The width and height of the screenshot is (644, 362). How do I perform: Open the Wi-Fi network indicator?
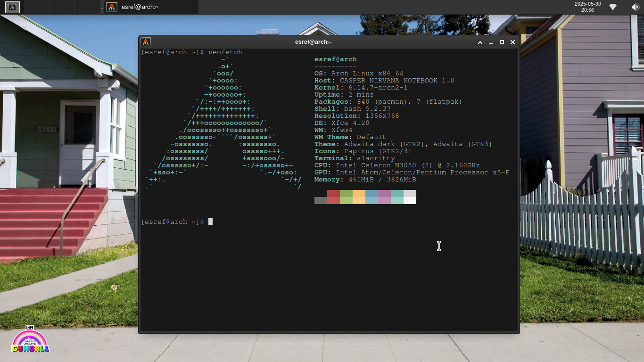coord(613,7)
